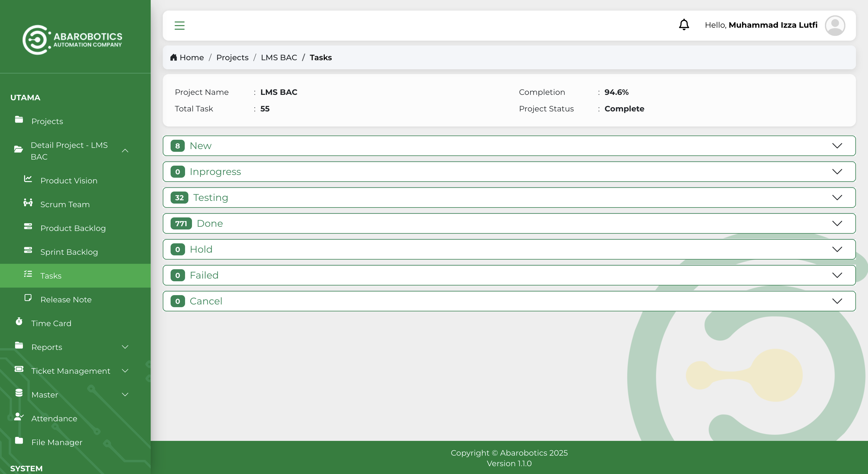The height and width of the screenshot is (474, 868).
Task: Click the New status label
Action: click(x=200, y=146)
